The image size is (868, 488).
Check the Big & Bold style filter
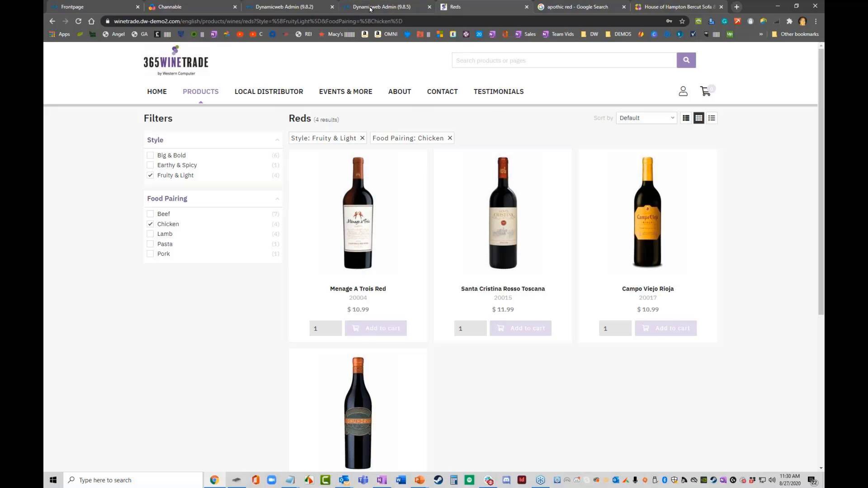pyautogui.click(x=150, y=155)
